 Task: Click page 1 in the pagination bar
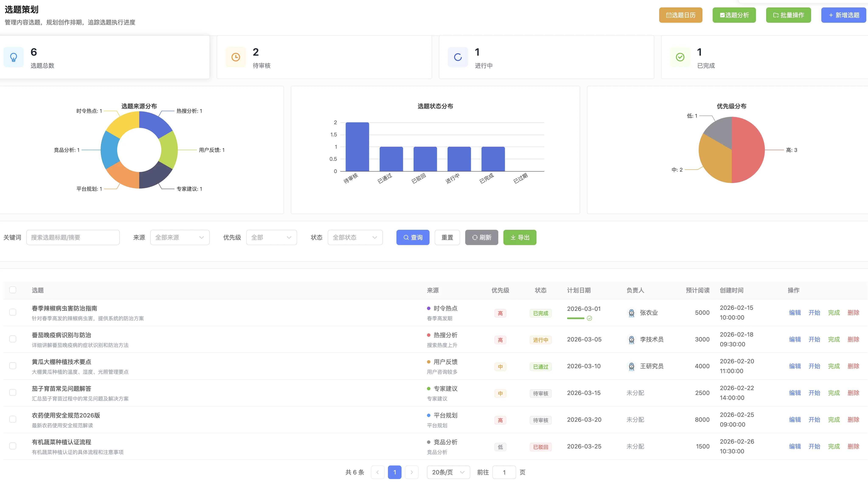(x=395, y=472)
